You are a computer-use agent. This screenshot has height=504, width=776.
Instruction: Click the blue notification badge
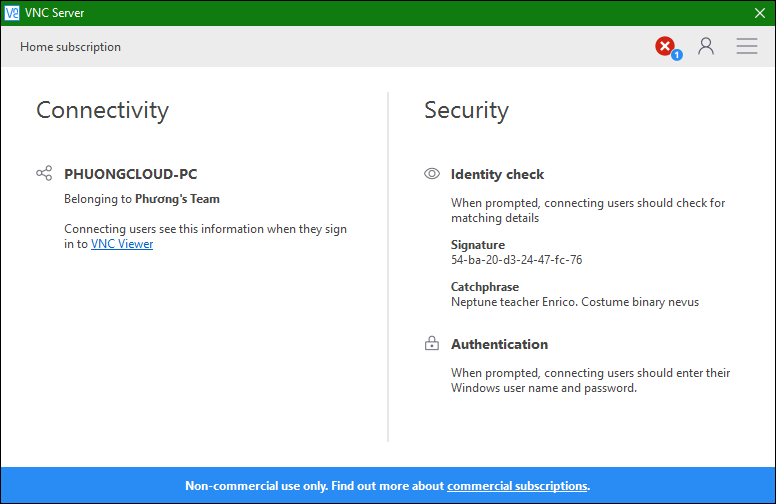point(677,55)
